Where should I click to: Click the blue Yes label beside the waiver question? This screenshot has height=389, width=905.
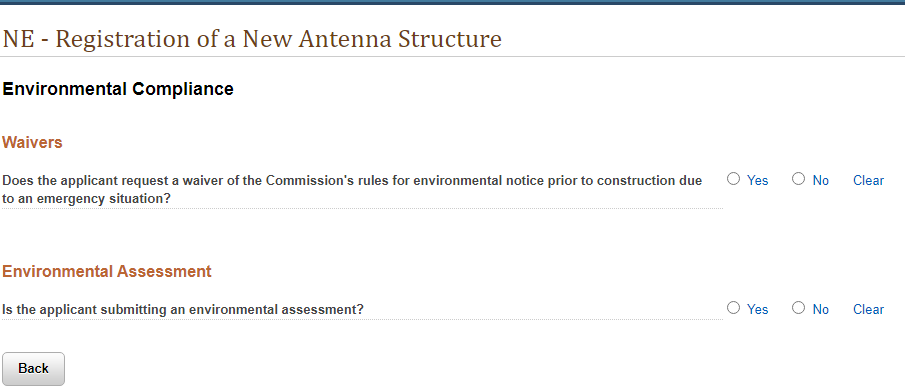(x=757, y=181)
